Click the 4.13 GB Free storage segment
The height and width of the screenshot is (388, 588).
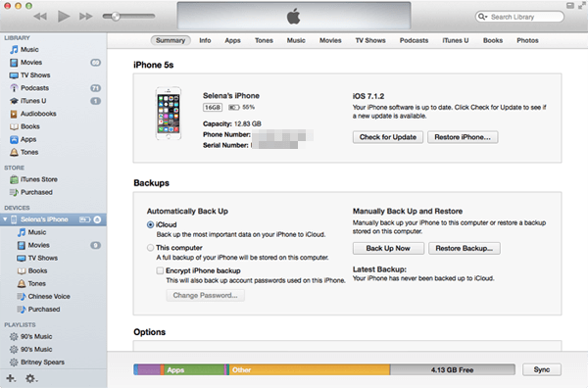453,369
